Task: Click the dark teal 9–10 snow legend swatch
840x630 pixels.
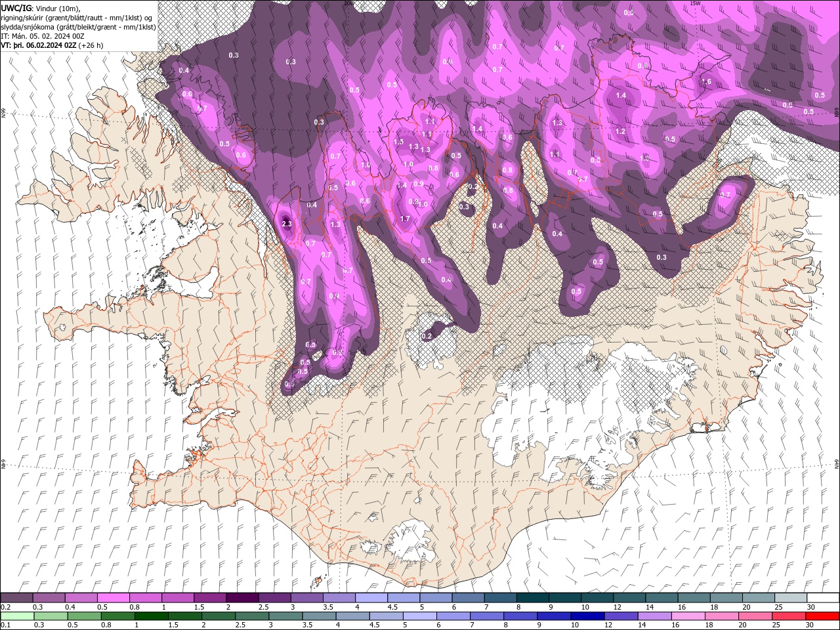Action: pyautogui.click(x=565, y=598)
